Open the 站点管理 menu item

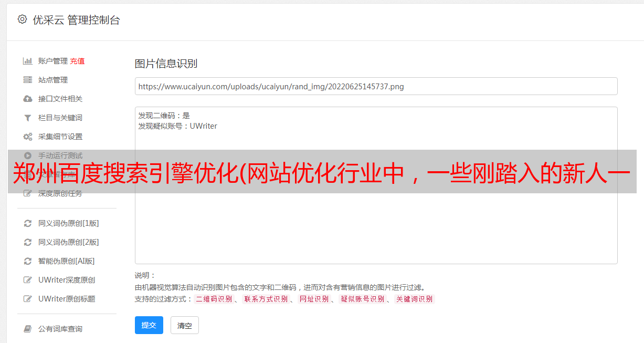pyautogui.click(x=53, y=80)
